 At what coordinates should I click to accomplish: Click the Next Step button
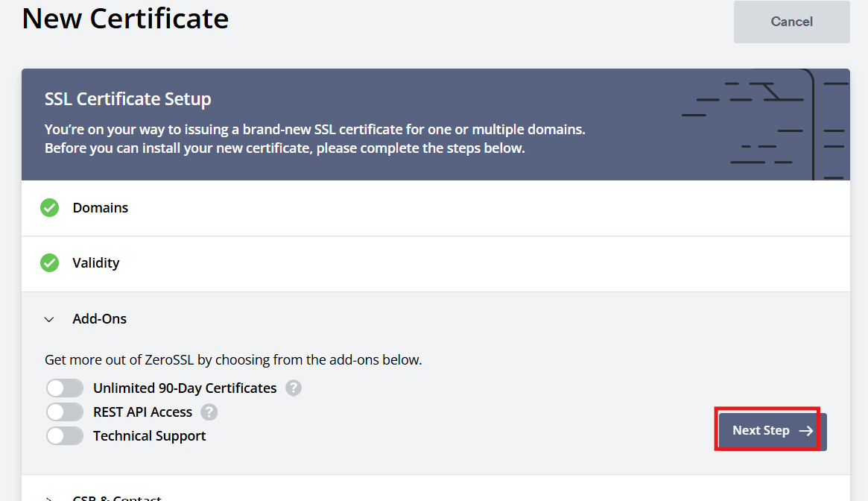pos(772,431)
